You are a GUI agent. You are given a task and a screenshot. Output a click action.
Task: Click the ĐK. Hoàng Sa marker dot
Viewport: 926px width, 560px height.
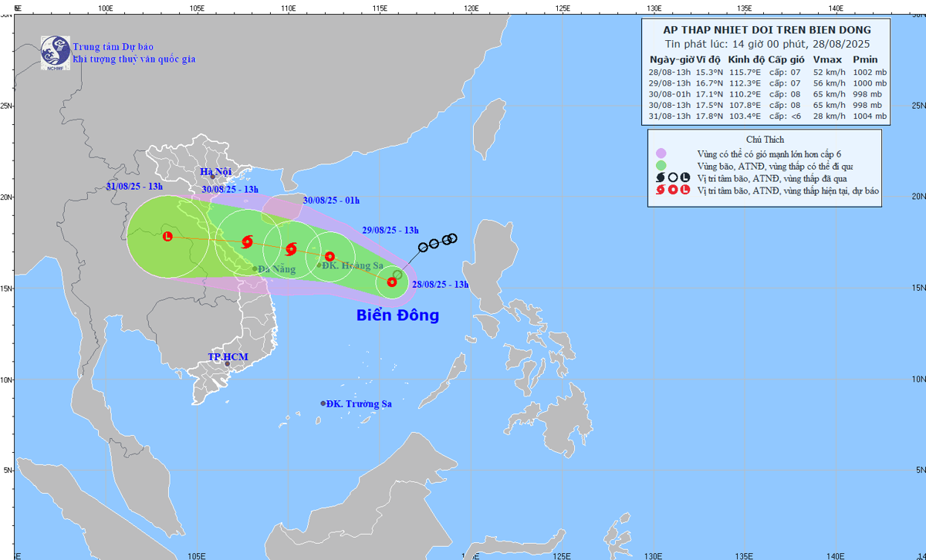[319, 265]
